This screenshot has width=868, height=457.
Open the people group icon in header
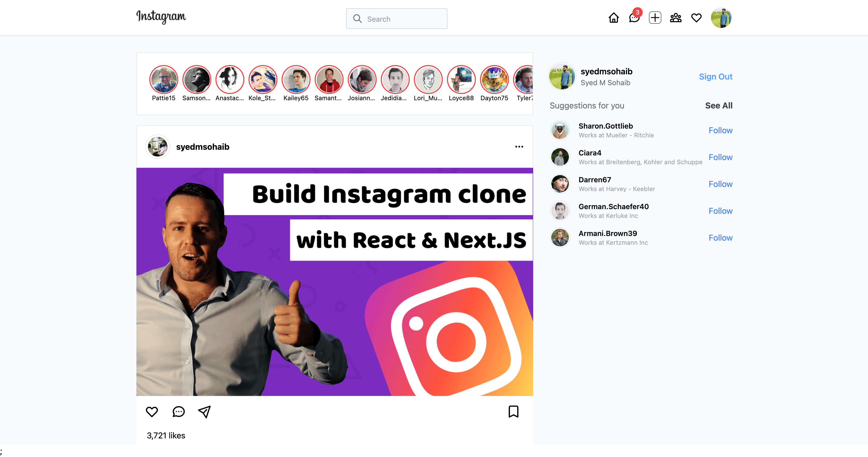676,18
